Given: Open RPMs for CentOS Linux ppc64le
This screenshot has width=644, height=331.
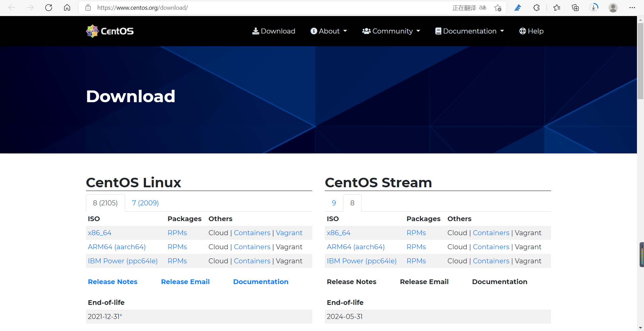Looking at the screenshot, I should point(177,261).
